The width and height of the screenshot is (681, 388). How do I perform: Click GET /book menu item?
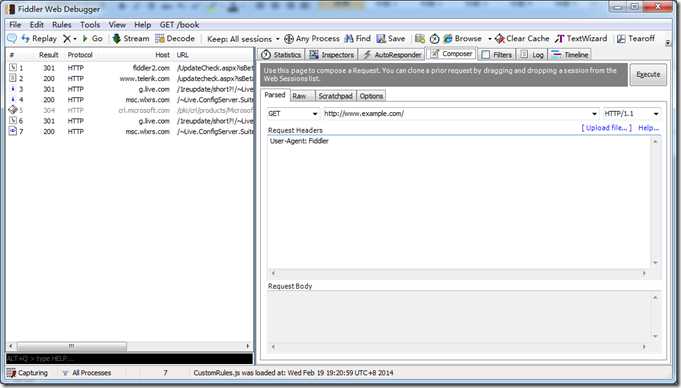click(179, 25)
